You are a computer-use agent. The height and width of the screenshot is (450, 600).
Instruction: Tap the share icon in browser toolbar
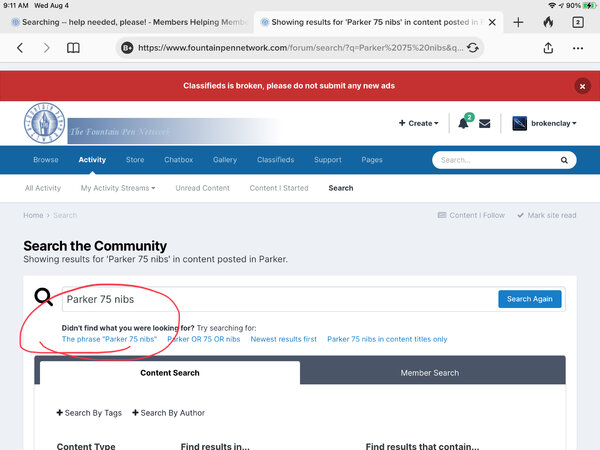[x=548, y=48]
